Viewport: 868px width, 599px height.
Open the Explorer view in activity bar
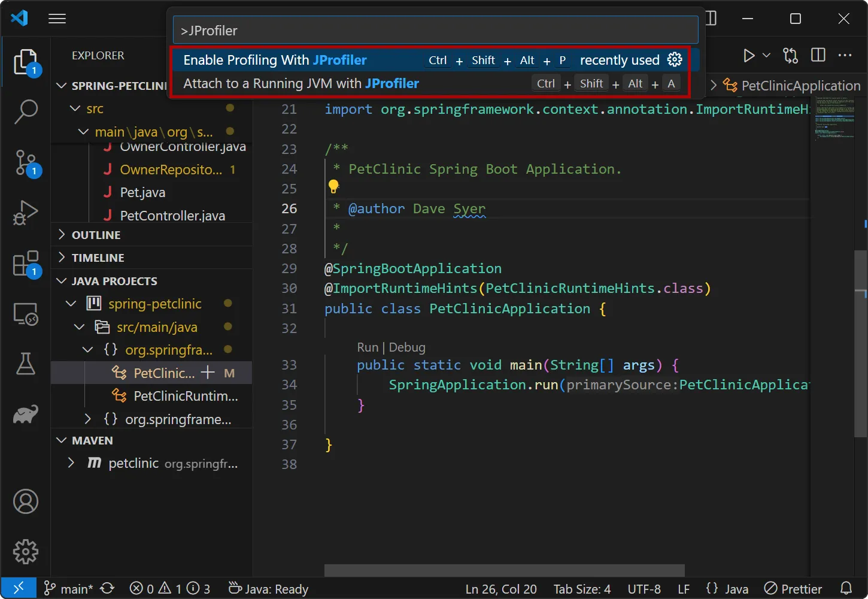pos(26,62)
